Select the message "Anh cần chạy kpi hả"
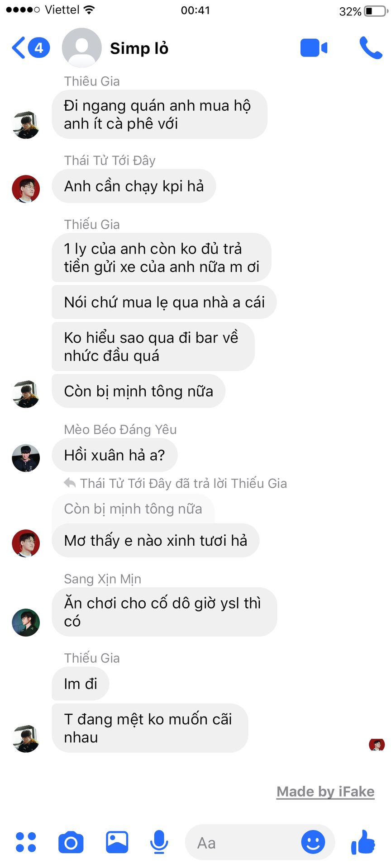This screenshot has height=868, width=391. (x=134, y=186)
